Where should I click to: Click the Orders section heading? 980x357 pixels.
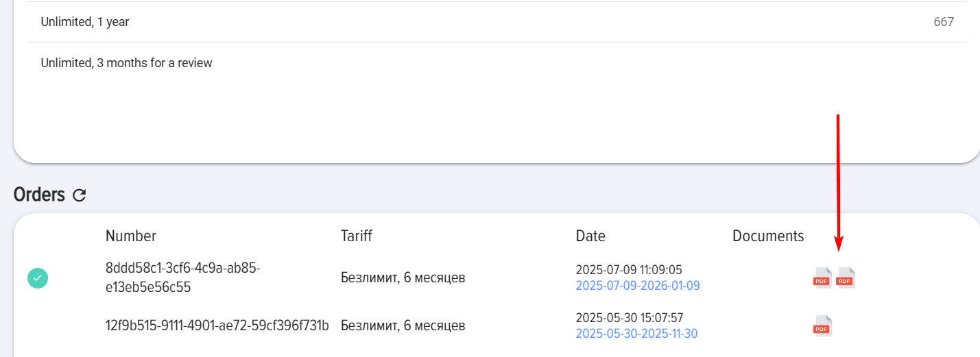point(38,195)
